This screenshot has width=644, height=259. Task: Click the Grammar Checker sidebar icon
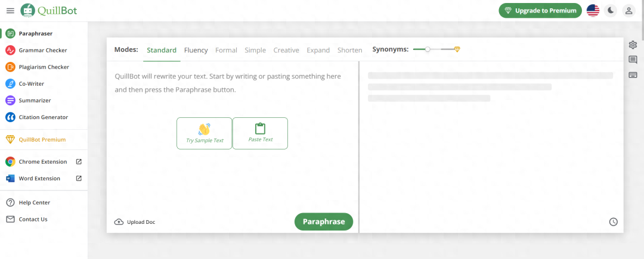pyautogui.click(x=10, y=51)
